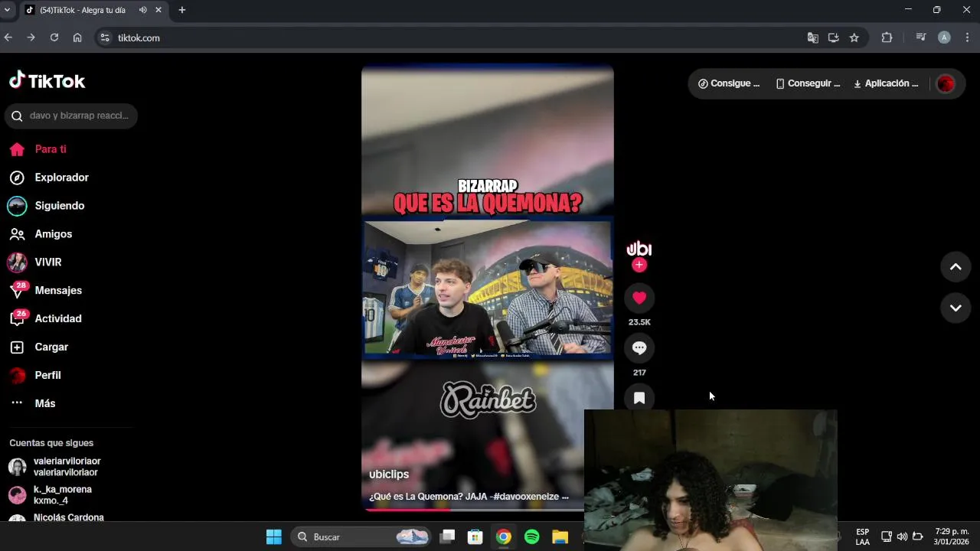This screenshot has height=551, width=980.
Task: Open Task View on taskbar
Action: point(448,537)
